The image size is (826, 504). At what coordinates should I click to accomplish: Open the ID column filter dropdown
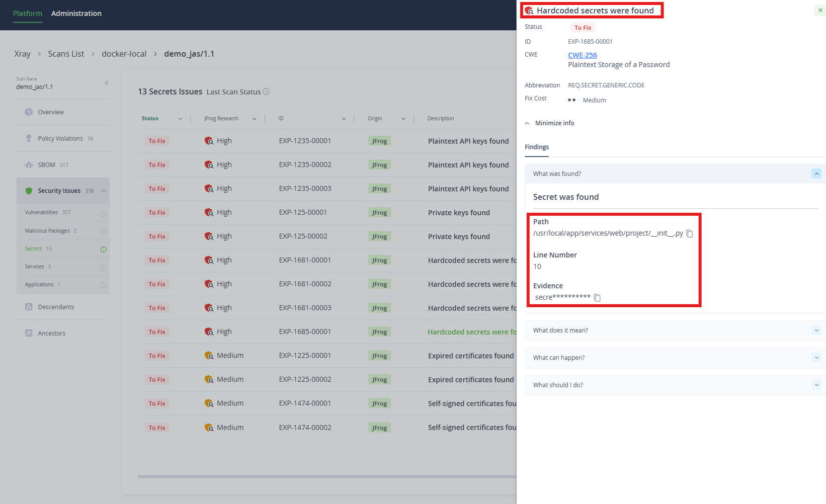[344, 119]
